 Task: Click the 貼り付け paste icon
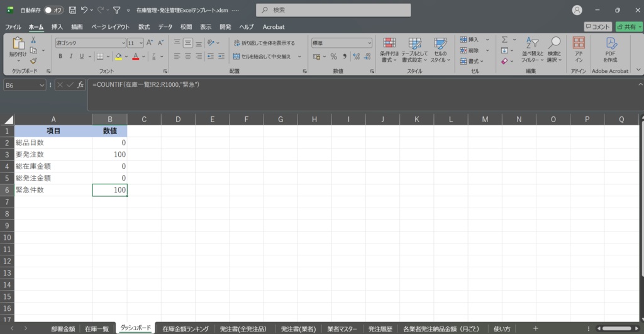click(x=18, y=43)
